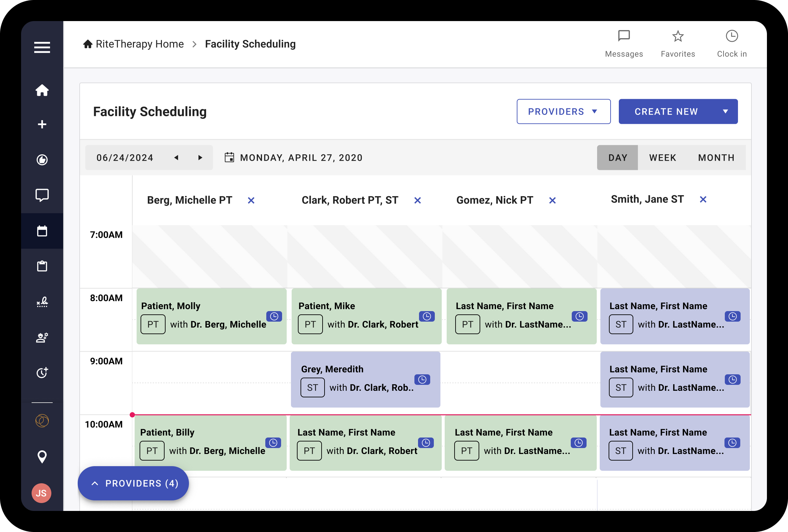Click PT badge on Patient, Molly appointment
Image resolution: width=788 pixels, height=532 pixels.
click(x=153, y=325)
